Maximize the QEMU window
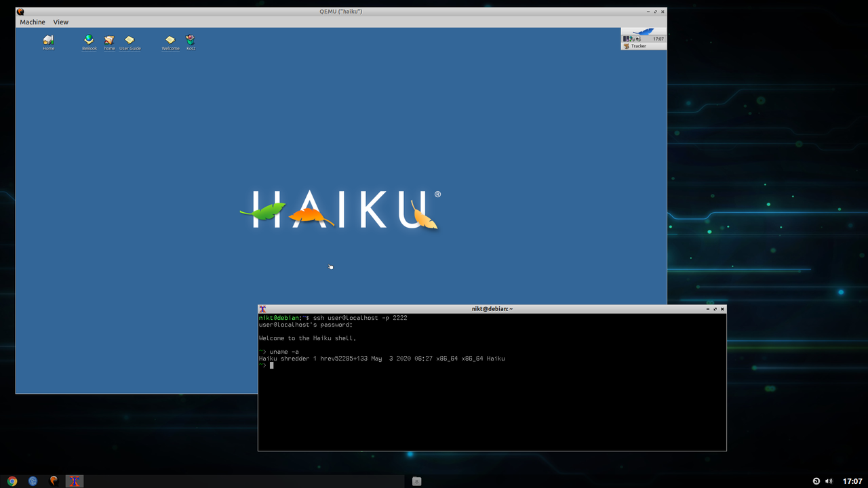Screen dimensions: 868x488 coord(656,12)
